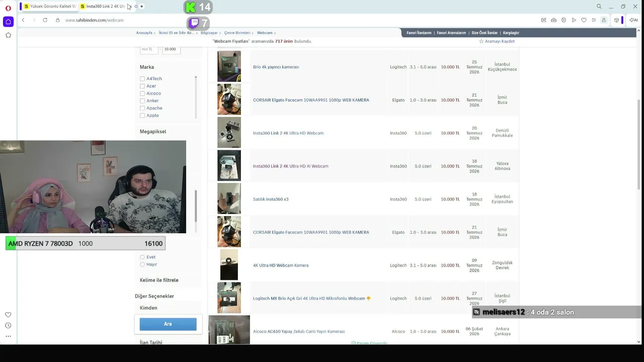Open the Satılık insta360 x3 listing

[271, 199]
